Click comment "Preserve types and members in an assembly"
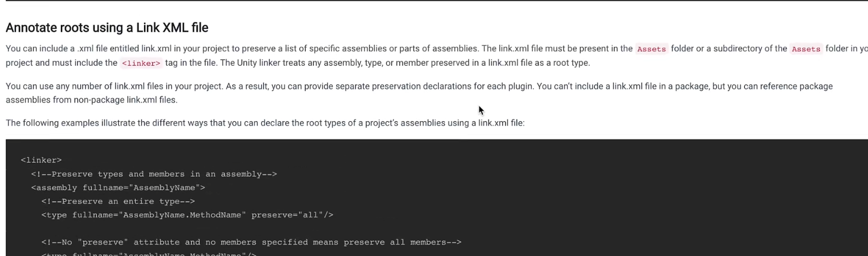 point(154,174)
